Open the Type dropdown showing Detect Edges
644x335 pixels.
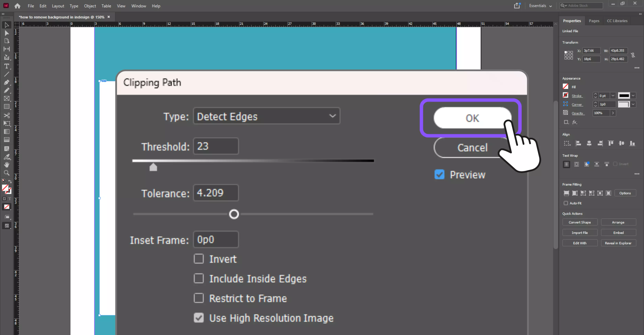pyautogui.click(x=266, y=116)
